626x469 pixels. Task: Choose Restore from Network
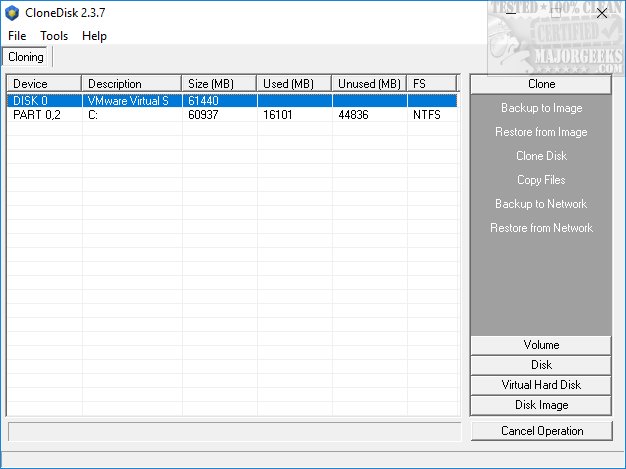click(x=541, y=228)
